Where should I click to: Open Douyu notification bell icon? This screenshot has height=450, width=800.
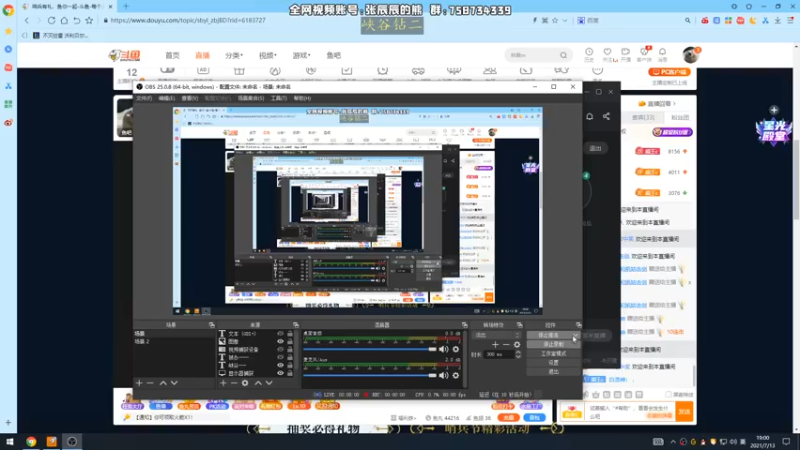662,54
